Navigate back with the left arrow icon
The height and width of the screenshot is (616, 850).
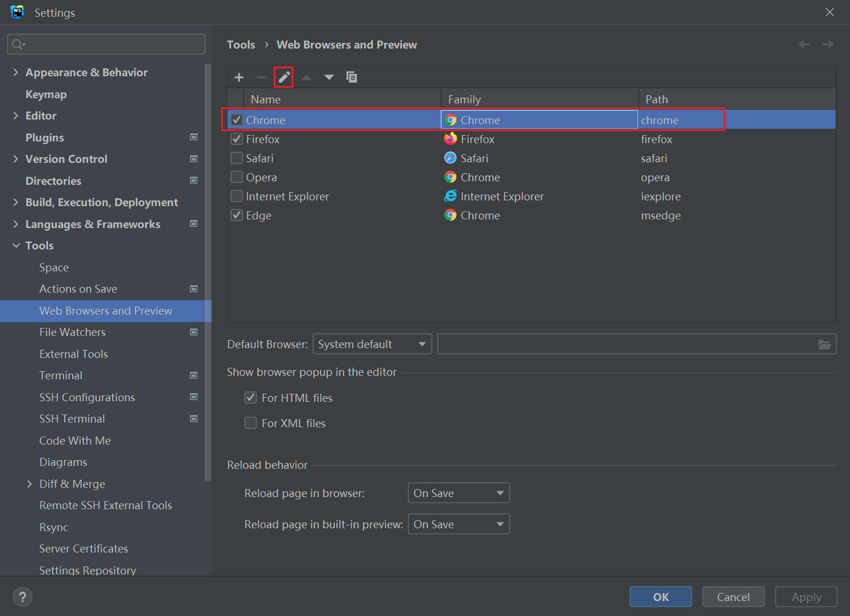click(804, 44)
